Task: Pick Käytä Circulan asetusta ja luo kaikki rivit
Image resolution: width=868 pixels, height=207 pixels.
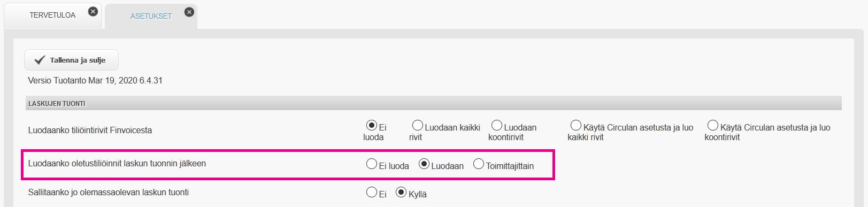Action: coord(576,126)
